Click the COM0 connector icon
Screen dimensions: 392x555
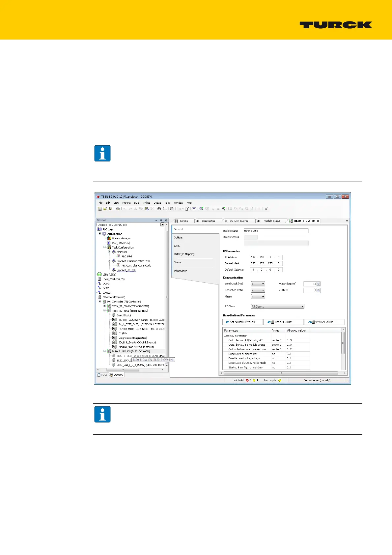click(99, 283)
